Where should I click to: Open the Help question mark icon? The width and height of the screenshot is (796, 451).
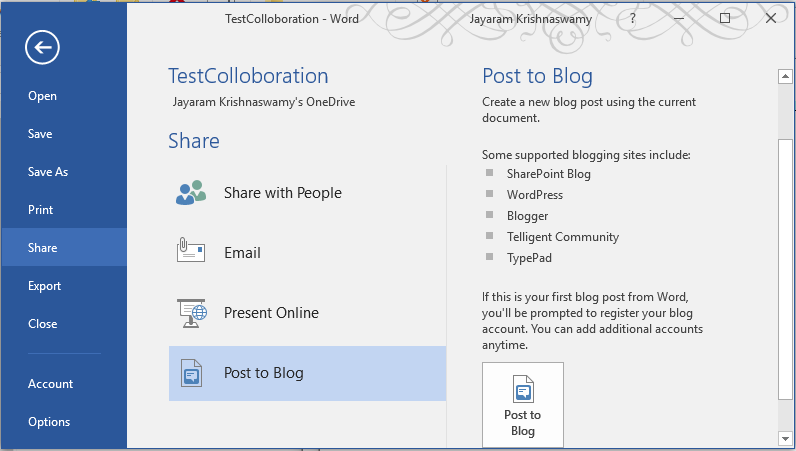[633, 18]
